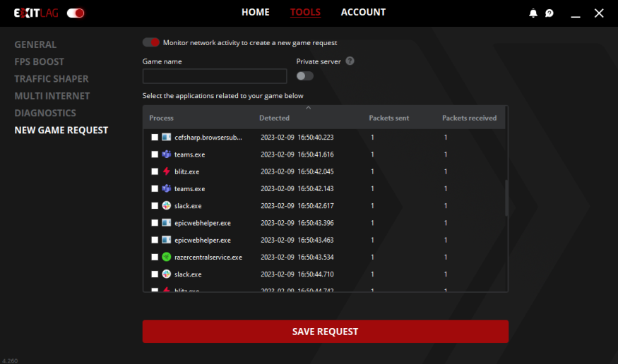Click timestamp 16:50:40.223 in Detected column

coord(315,137)
